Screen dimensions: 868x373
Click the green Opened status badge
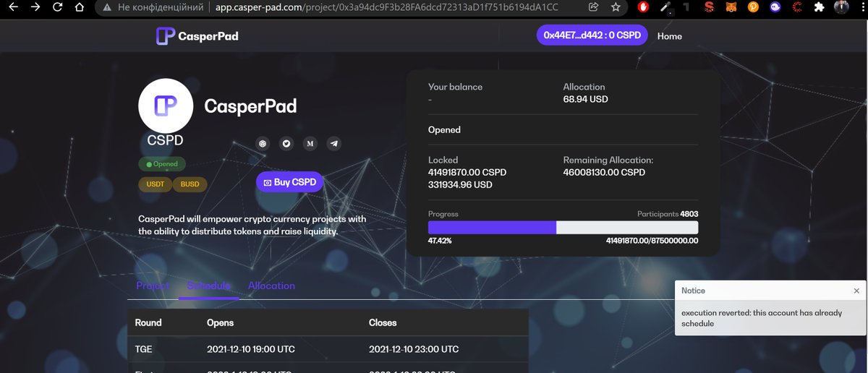click(162, 164)
